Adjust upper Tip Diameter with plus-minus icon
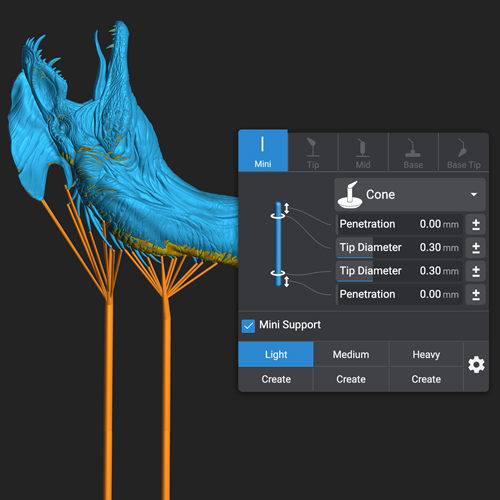500x500 pixels. tap(476, 248)
